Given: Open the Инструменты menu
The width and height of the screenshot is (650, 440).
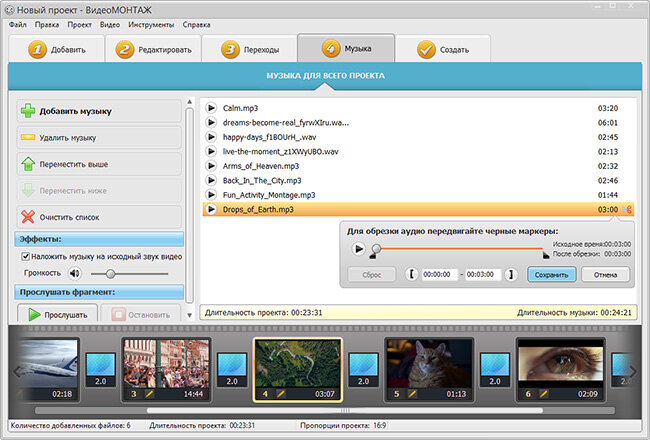Looking at the screenshot, I should [151, 24].
